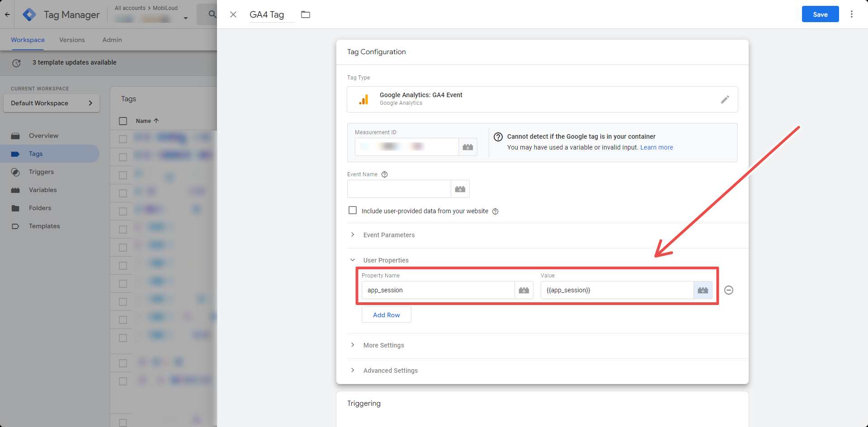Open the folder icon beside GA4 Tag
Viewport: 868px width, 427px height.
coord(306,14)
